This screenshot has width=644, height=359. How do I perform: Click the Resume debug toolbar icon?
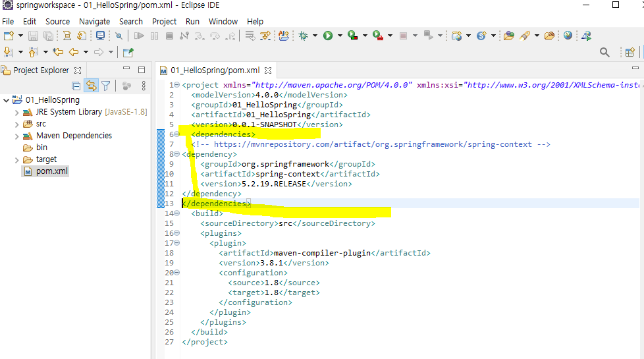click(x=139, y=36)
